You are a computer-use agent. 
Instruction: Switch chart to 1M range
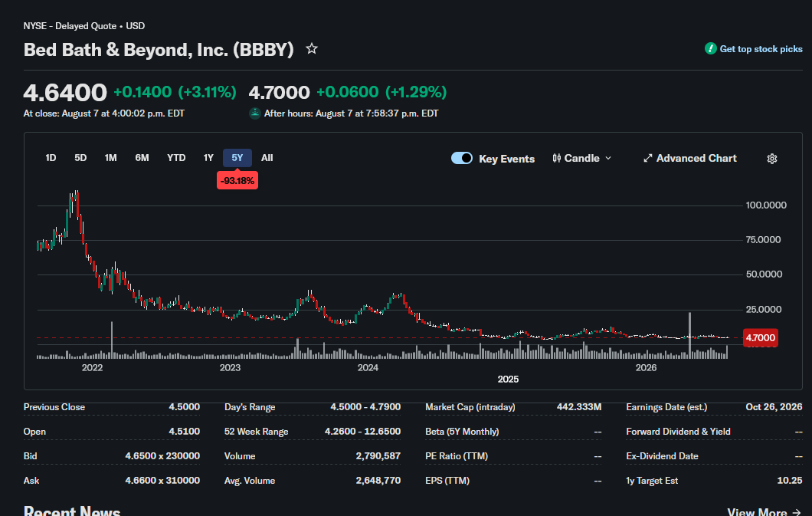tap(110, 158)
